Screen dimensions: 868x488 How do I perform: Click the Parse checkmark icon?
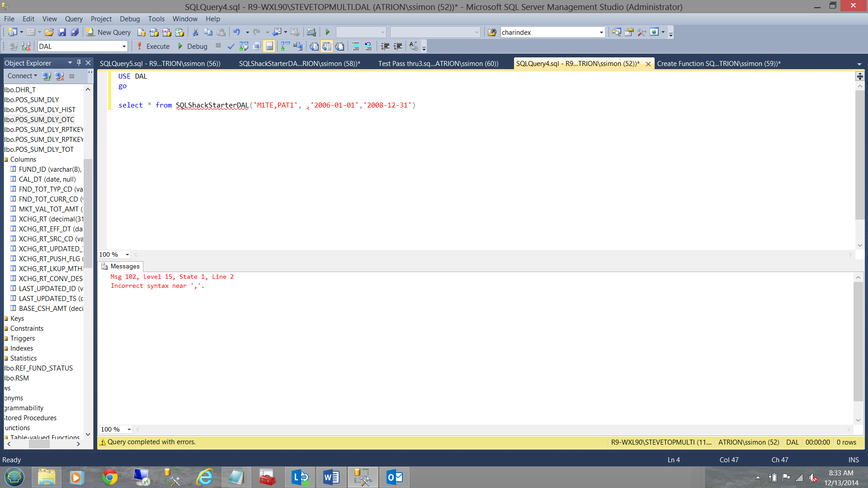pyautogui.click(x=231, y=46)
